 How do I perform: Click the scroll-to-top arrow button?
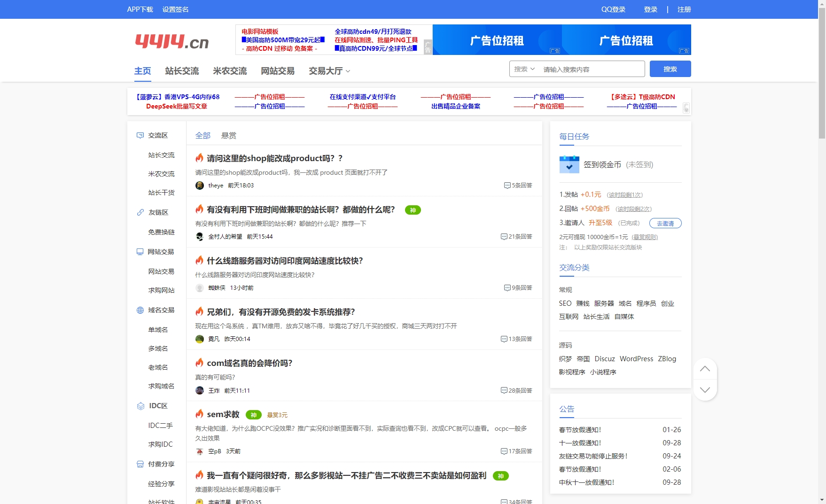point(705,369)
